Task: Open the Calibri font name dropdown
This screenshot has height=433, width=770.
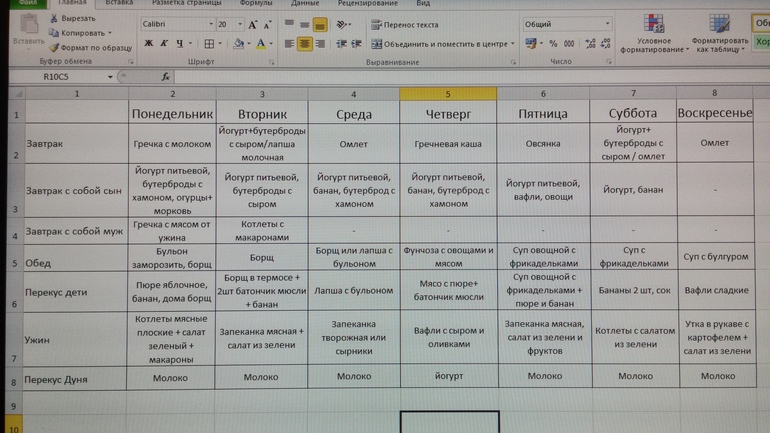Action: 211,24
